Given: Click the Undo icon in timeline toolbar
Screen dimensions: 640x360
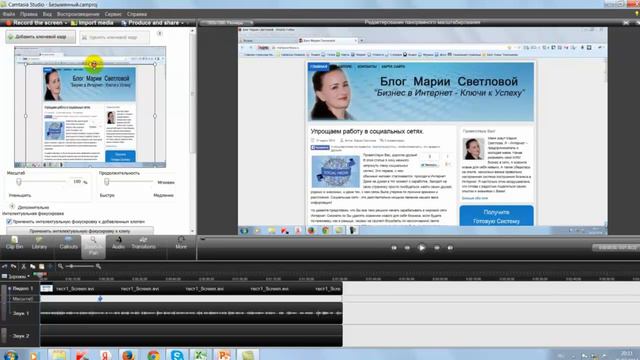Looking at the screenshot, I should tap(4, 267).
